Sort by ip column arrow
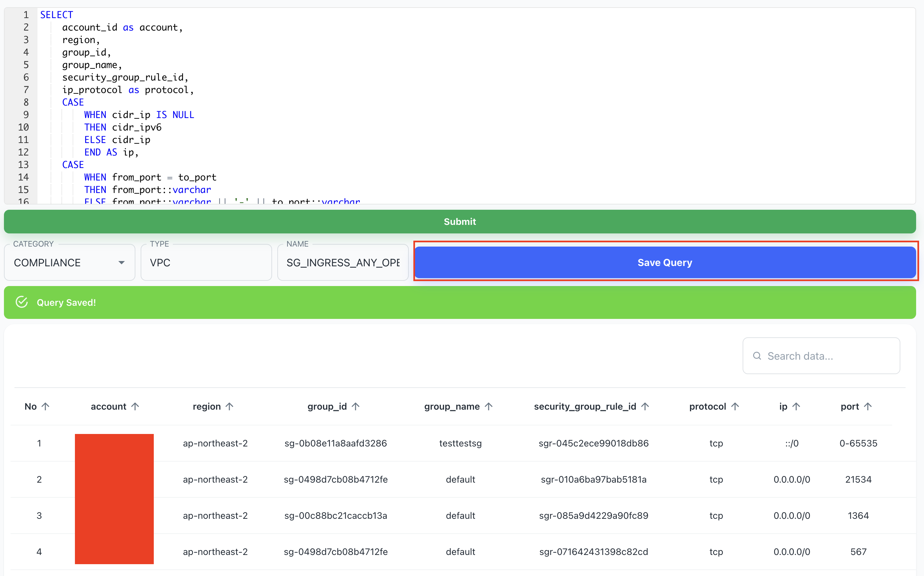This screenshot has width=924, height=576. tap(797, 406)
